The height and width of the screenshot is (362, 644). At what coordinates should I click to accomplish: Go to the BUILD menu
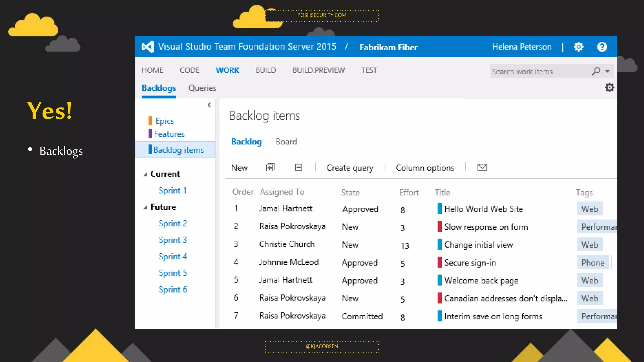click(x=266, y=70)
